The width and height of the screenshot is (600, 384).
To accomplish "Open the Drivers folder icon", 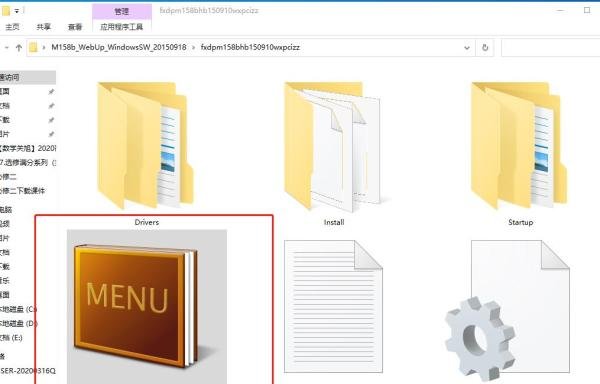I will [145, 145].
